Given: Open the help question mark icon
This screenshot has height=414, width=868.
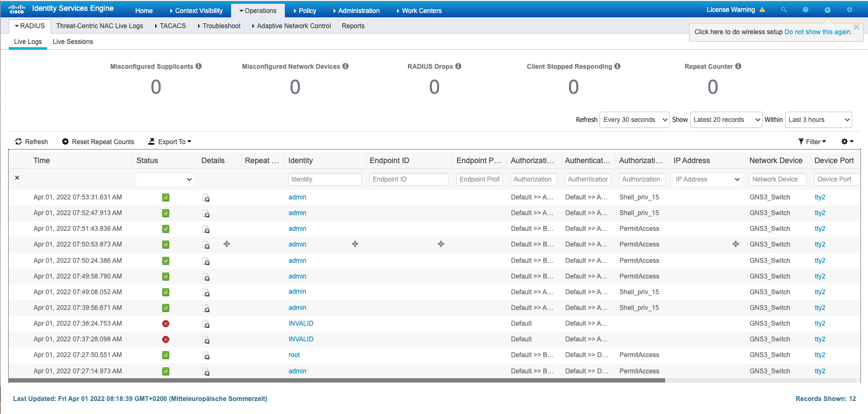Looking at the screenshot, I should [806, 10].
